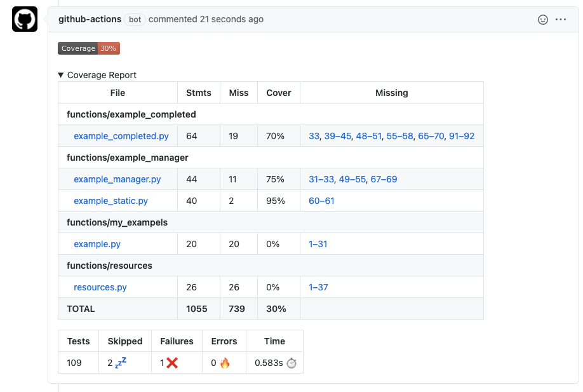Click total coverage value 30%
Viewport: 583px width, 392px height.
[x=276, y=309]
